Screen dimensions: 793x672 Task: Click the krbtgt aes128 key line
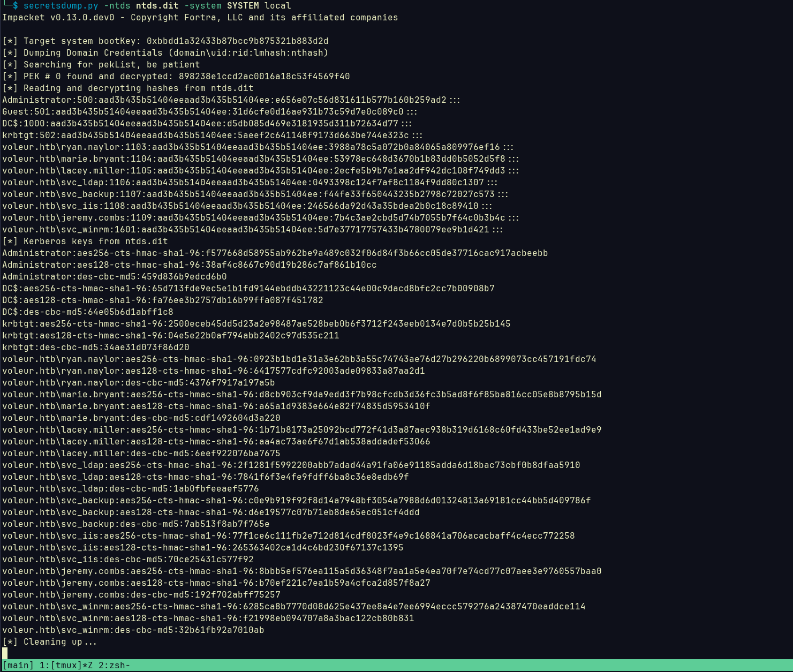171,336
